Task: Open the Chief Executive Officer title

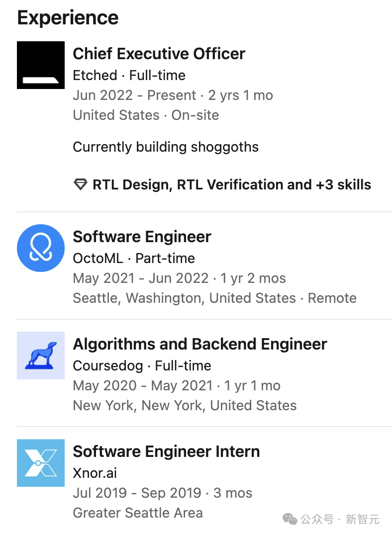Action: pyautogui.click(x=159, y=54)
